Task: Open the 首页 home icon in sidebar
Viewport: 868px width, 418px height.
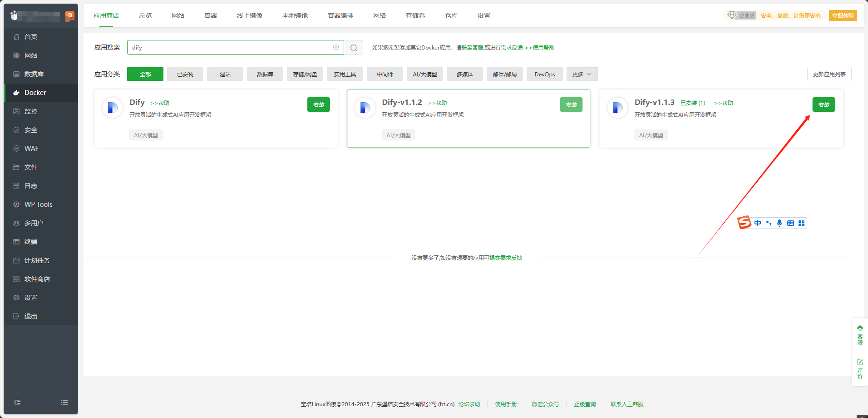Action: click(16, 37)
